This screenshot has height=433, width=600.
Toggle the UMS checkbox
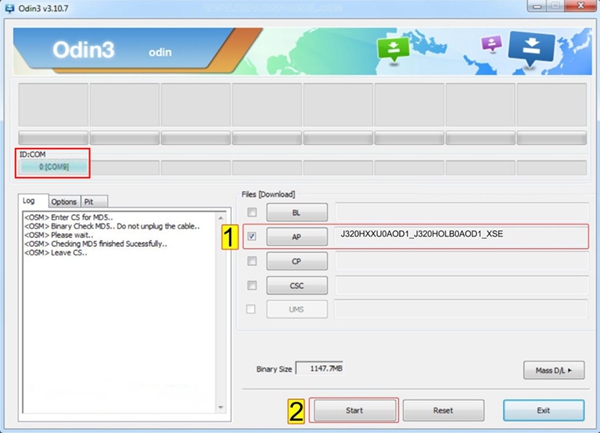(251, 309)
